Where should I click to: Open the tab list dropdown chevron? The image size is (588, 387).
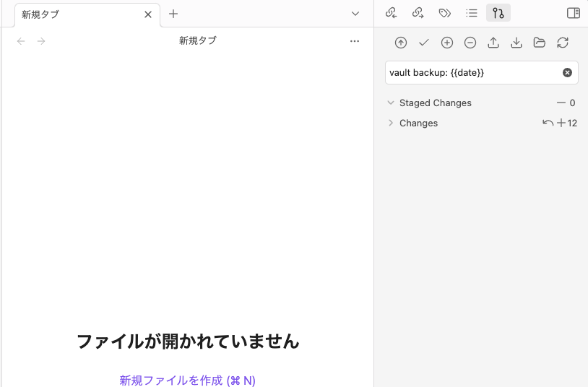click(x=355, y=14)
